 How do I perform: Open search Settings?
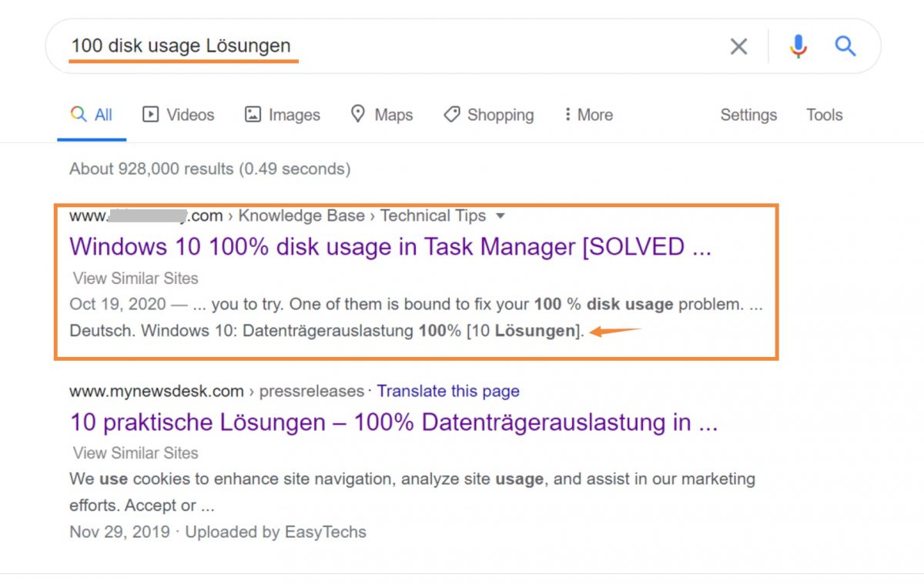748,115
